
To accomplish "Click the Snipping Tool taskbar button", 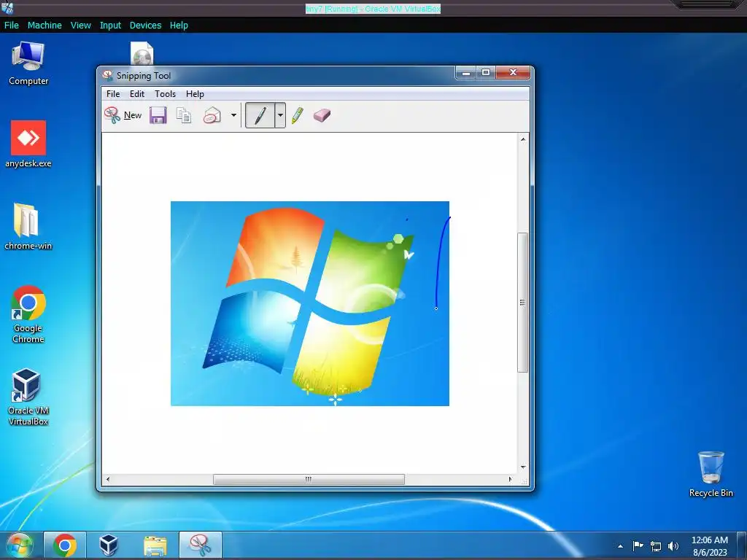I will (201, 545).
